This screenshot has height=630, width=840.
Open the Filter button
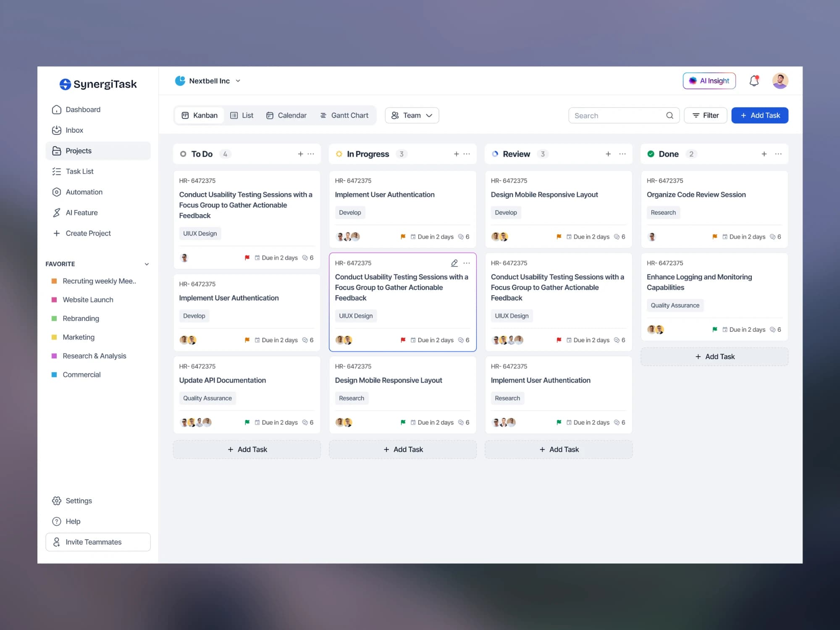pos(705,115)
